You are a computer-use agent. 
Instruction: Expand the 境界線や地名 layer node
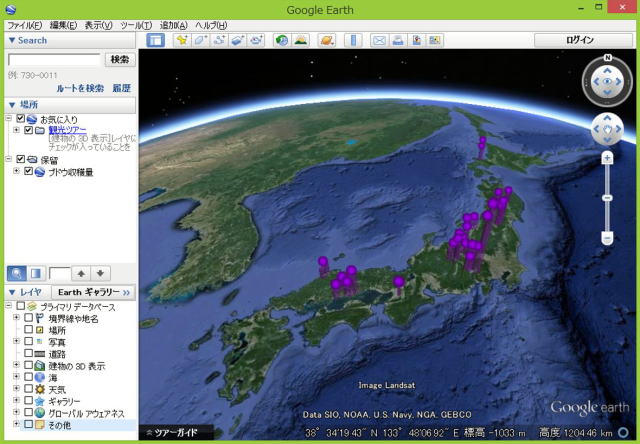click(x=16, y=317)
